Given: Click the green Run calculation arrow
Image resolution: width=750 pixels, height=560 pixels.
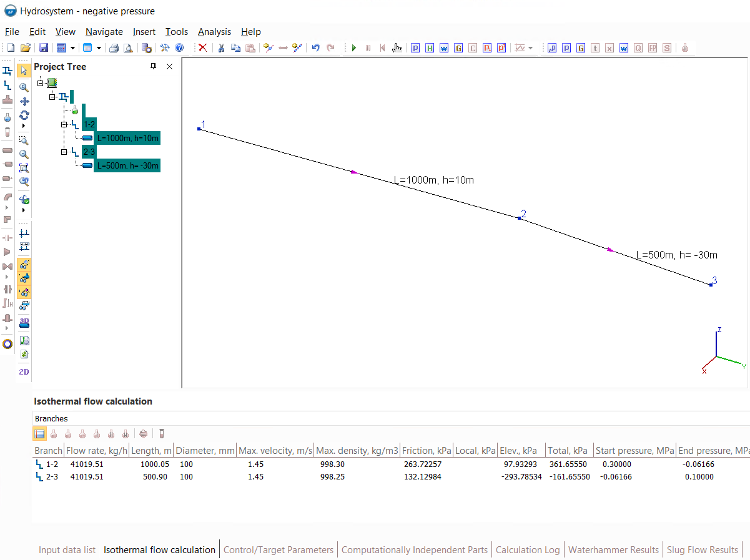Looking at the screenshot, I should pos(354,48).
